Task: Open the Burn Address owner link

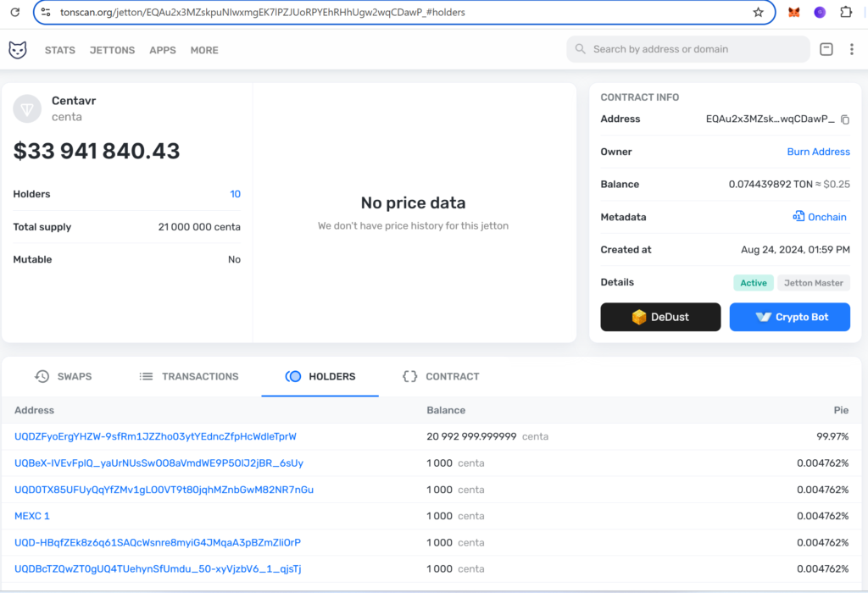Action: tap(818, 152)
